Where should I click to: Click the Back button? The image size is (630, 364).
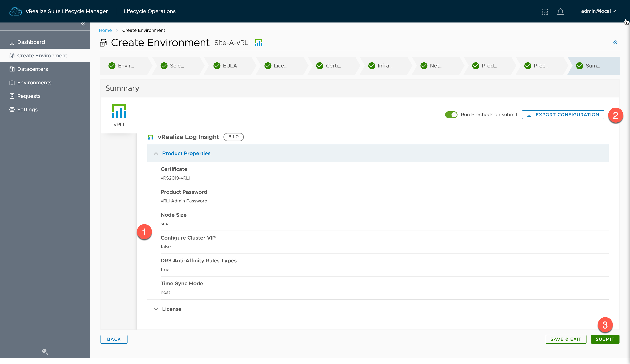coord(114,339)
